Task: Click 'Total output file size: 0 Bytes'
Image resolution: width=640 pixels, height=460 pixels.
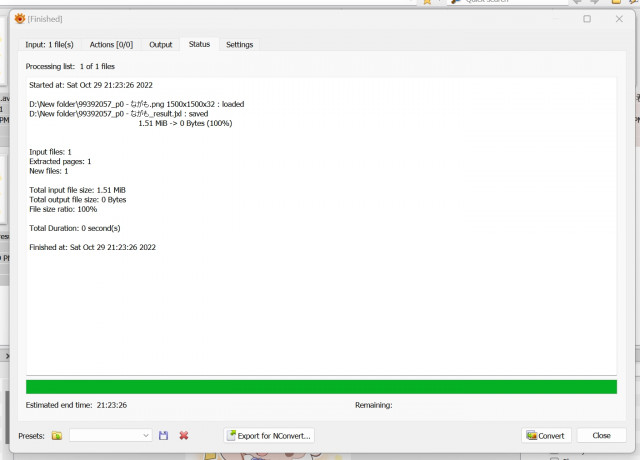Action: pyautogui.click(x=78, y=200)
